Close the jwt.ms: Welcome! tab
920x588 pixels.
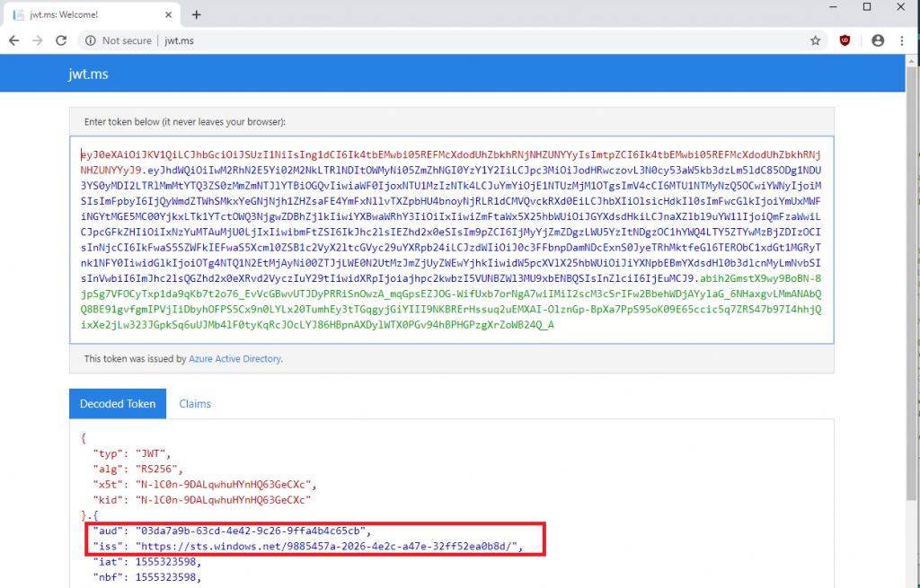coord(169,14)
